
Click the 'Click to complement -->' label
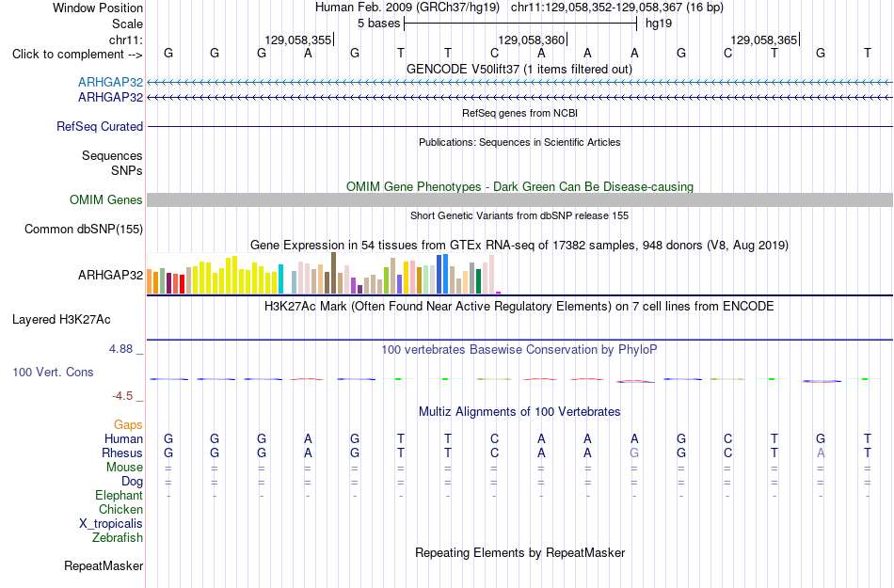[77, 55]
